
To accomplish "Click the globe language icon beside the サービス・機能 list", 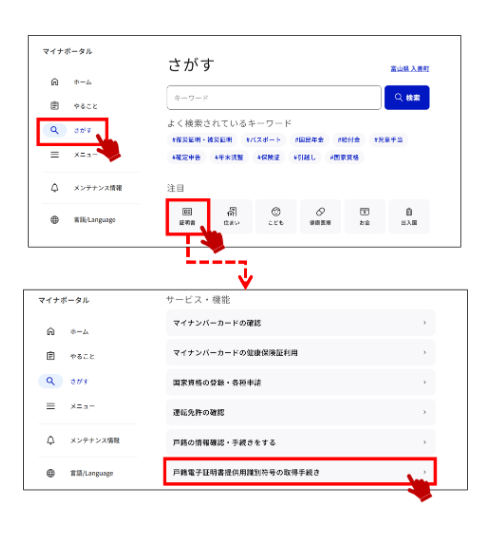I will pyautogui.click(x=50, y=473).
